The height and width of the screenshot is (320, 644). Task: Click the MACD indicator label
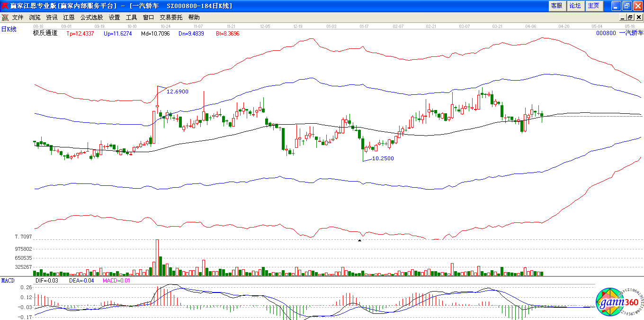(8, 281)
